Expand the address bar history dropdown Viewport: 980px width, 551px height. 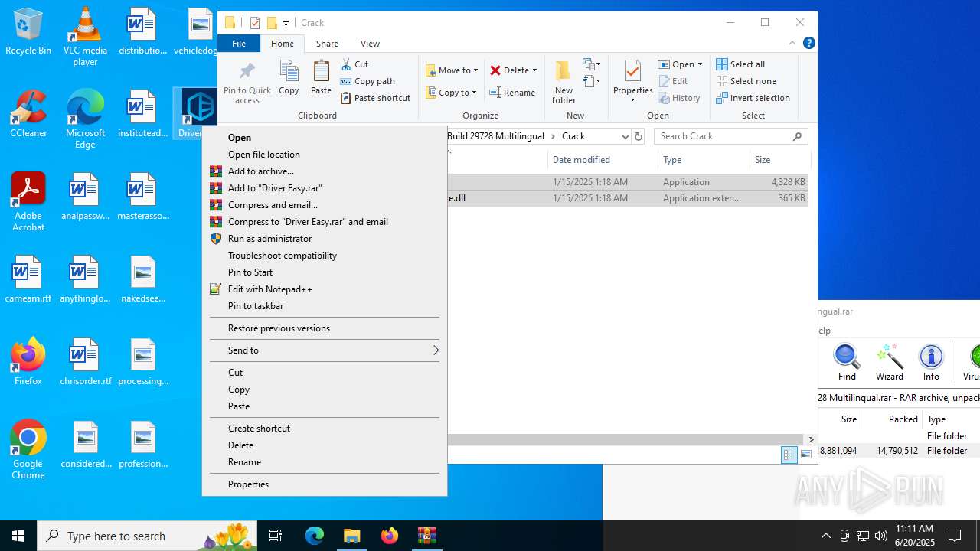coord(625,136)
